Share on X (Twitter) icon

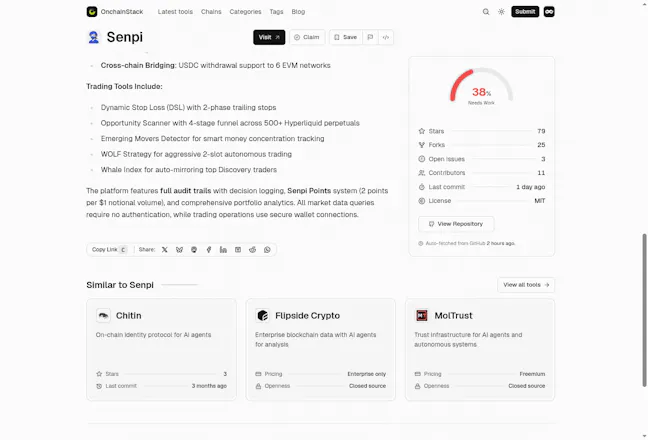click(x=164, y=250)
